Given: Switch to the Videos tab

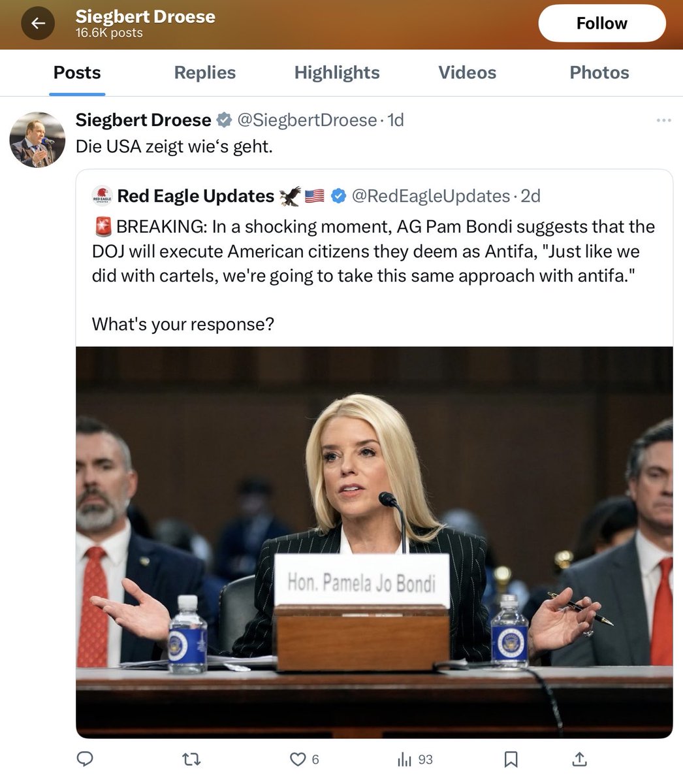Looking at the screenshot, I should click(468, 73).
